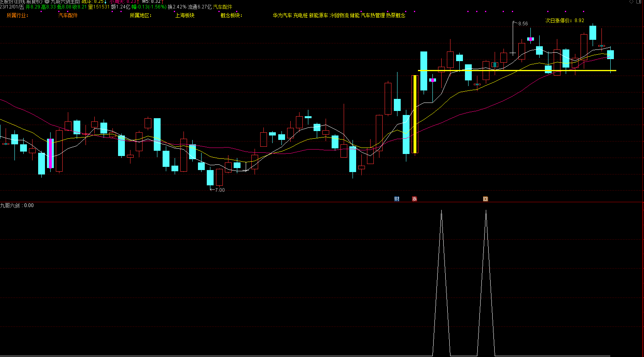Click the 战斗: 8.25 indicator value

tap(92, 2)
